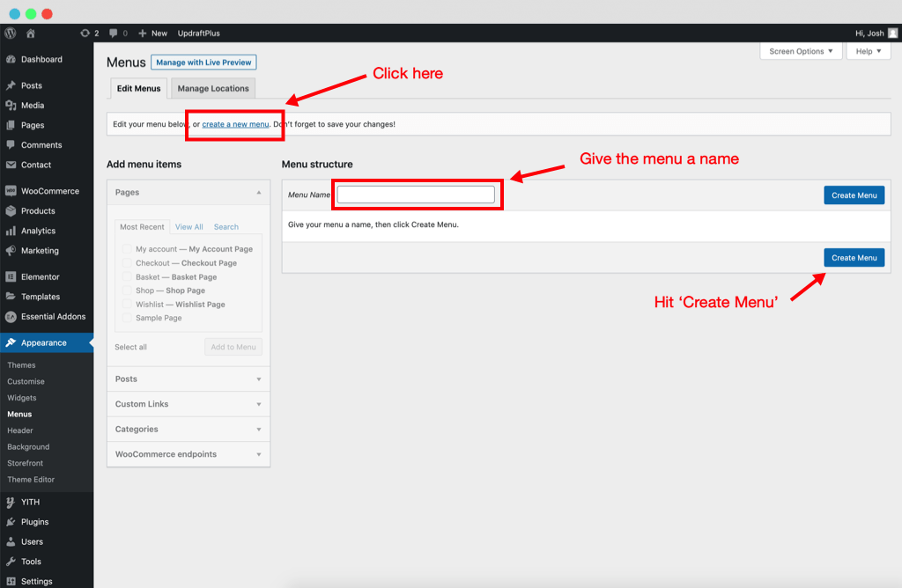Select the Sample Page checkbox

pos(126,318)
